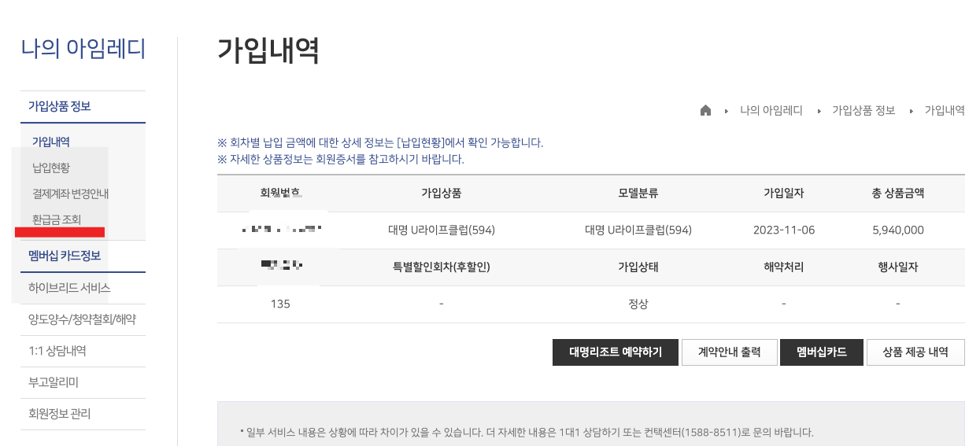Click the 행사일자 header
980x446 pixels.
[x=898, y=267]
